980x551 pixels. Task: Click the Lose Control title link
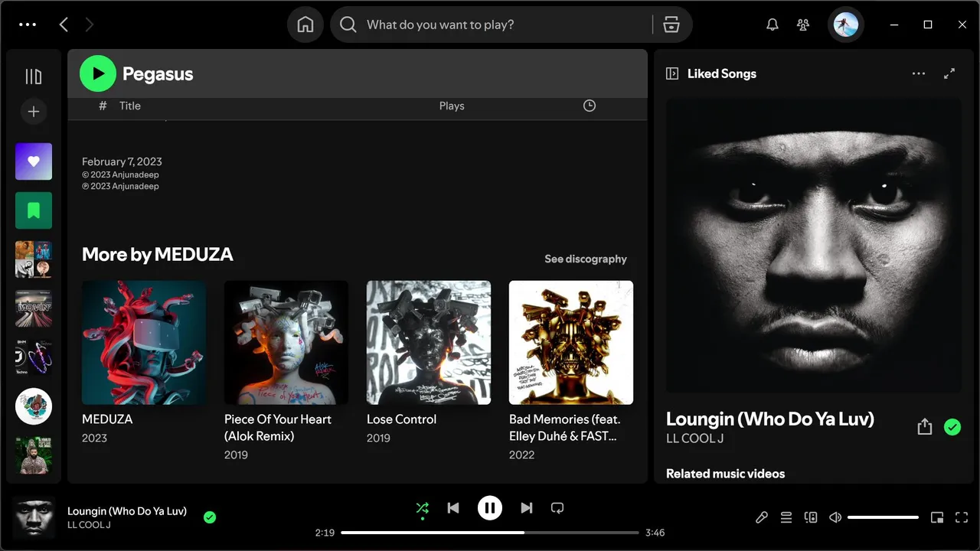[401, 419]
